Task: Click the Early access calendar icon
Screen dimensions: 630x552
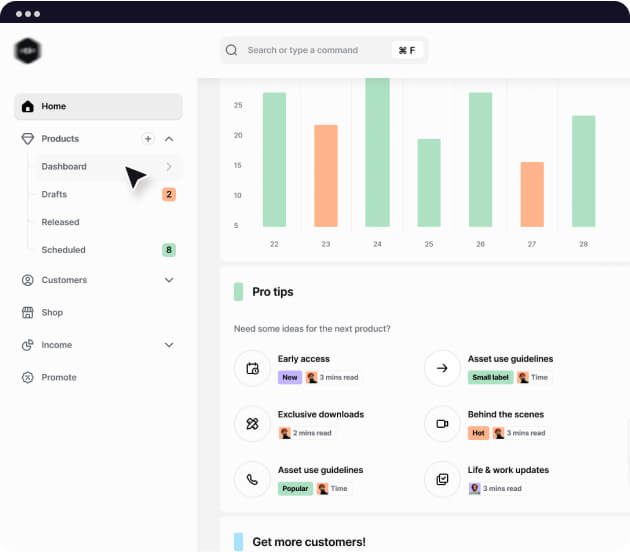Action: pos(252,368)
